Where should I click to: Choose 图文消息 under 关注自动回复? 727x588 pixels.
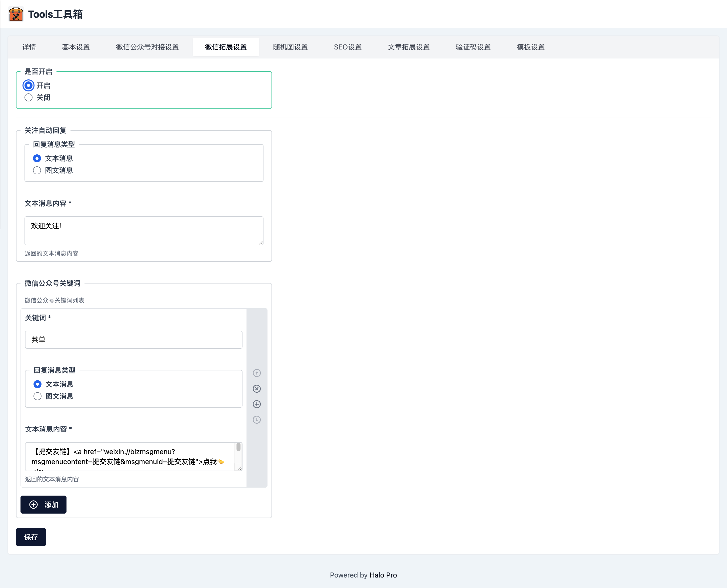point(37,170)
